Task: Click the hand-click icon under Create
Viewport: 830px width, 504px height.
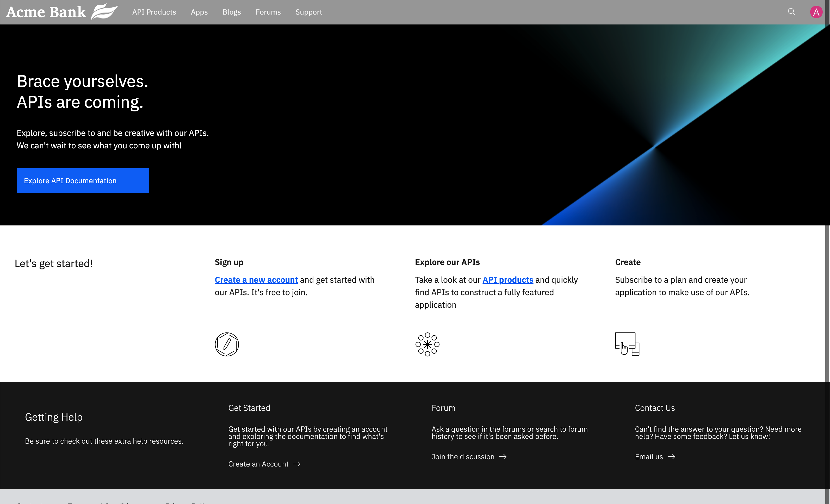Action: tap(627, 344)
